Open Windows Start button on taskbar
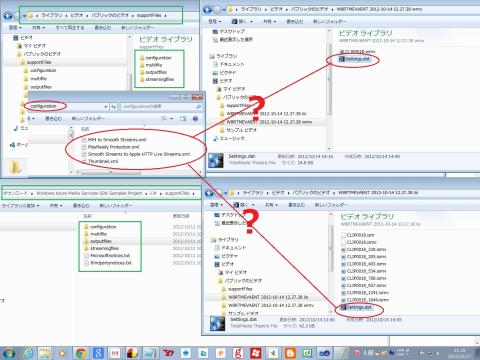The image size is (480, 360). [9, 353]
